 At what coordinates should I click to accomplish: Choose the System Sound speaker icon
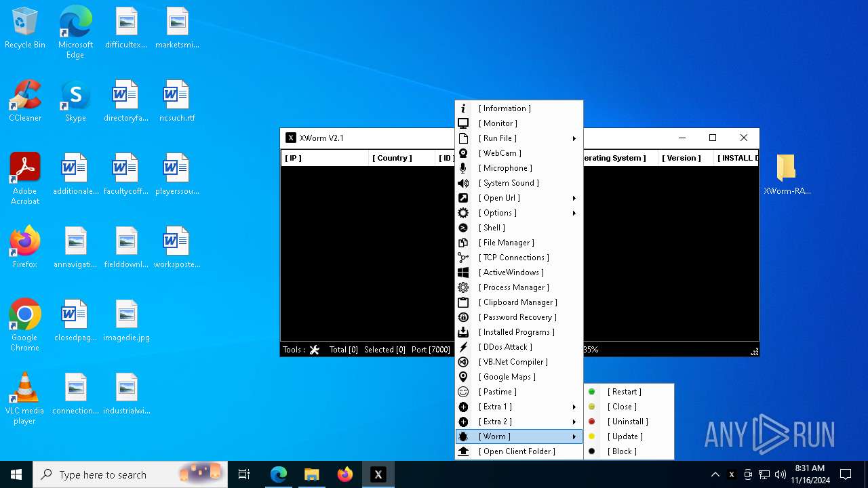[463, 183]
